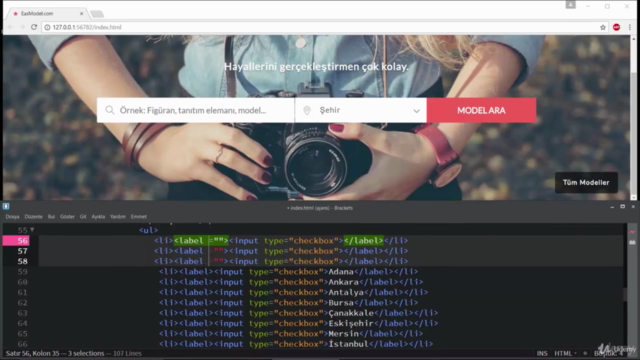Screen dimensions: 640x360
Task: Maximize the Chrome window
Action: tap(607, 6)
